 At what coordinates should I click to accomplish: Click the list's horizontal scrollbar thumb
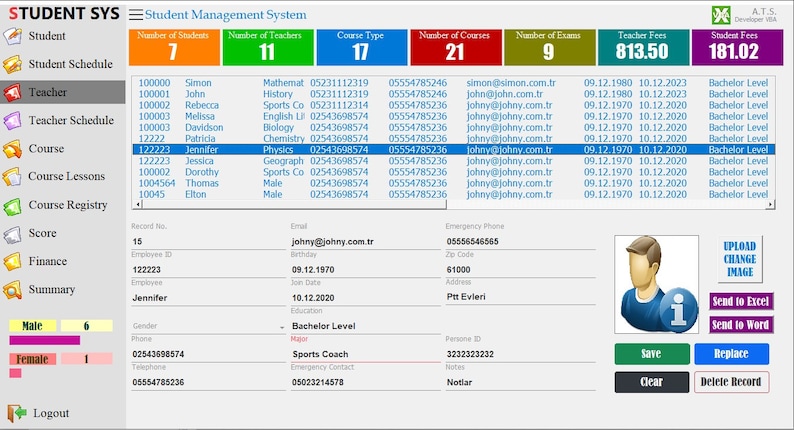[x=294, y=204]
